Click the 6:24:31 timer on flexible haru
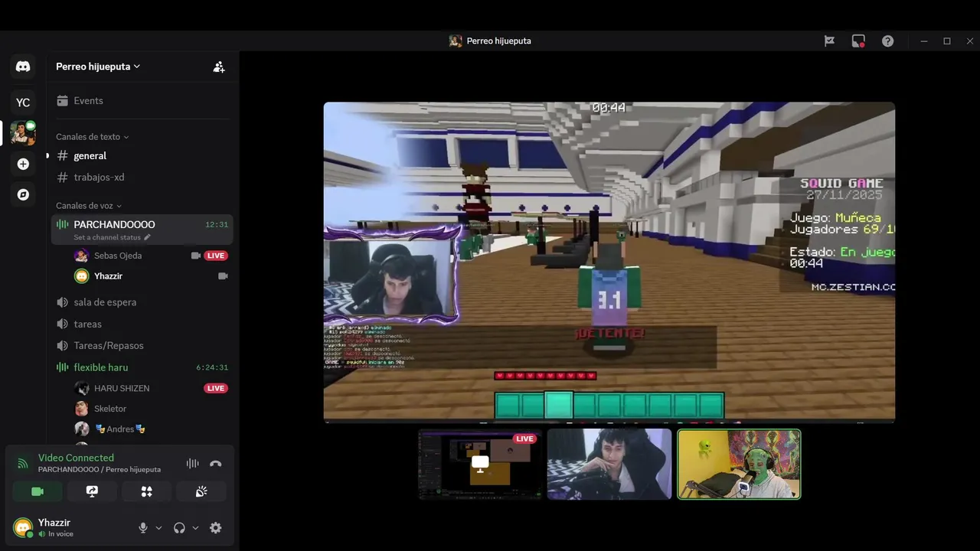This screenshot has width=980, height=551. click(212, 367)
